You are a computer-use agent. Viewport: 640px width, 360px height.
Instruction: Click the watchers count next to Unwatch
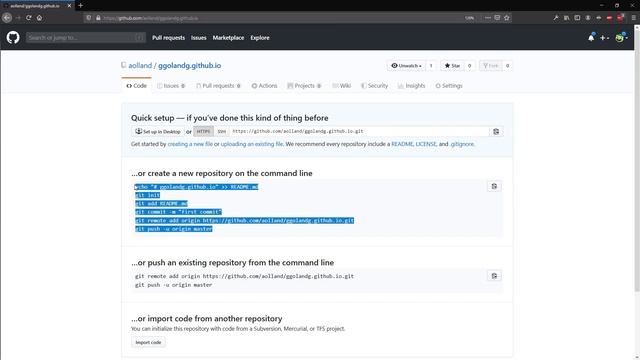tap(431, 66)
